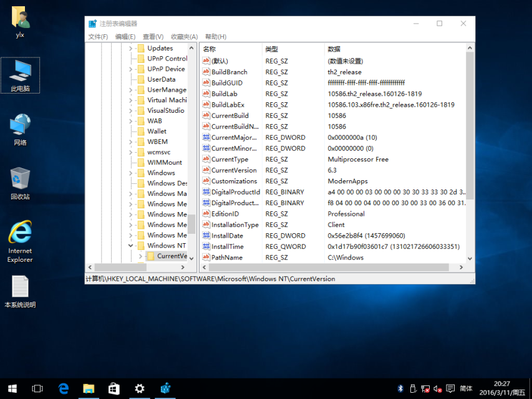The width and height of the screenshot is (532, 399).
Task: Click the 数据 column header
Action: [334, 49]
